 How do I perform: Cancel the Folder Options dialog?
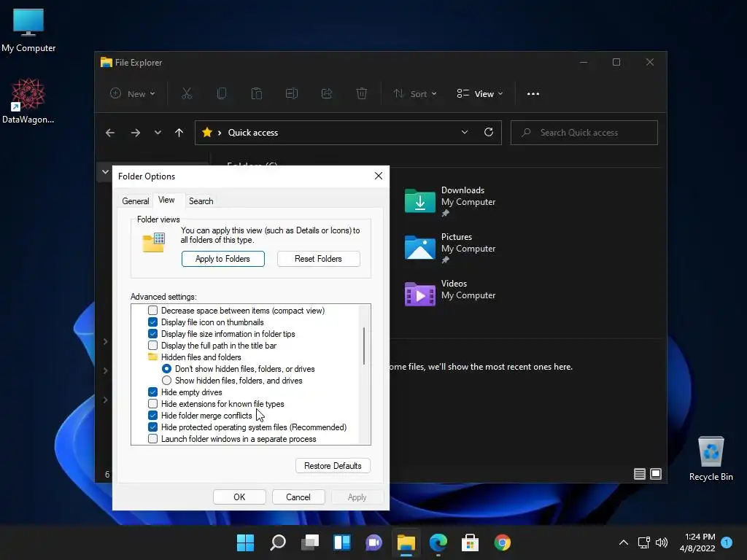click(x=298, y=497)
